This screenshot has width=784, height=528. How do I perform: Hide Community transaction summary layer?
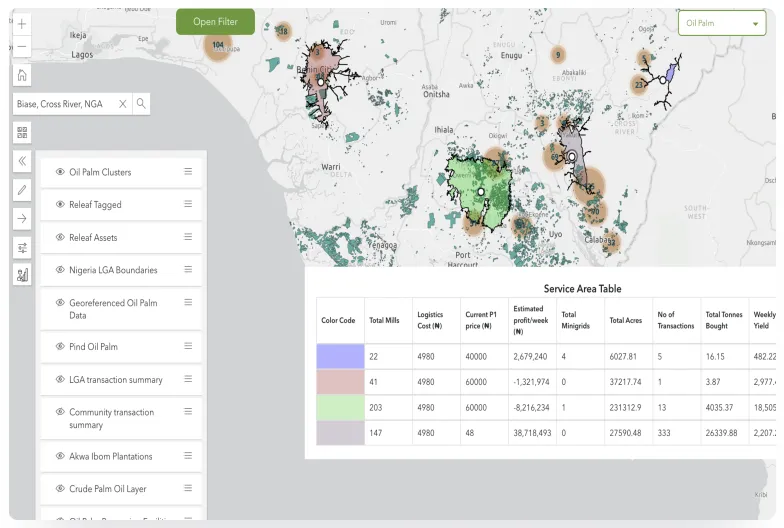[60, 412]
